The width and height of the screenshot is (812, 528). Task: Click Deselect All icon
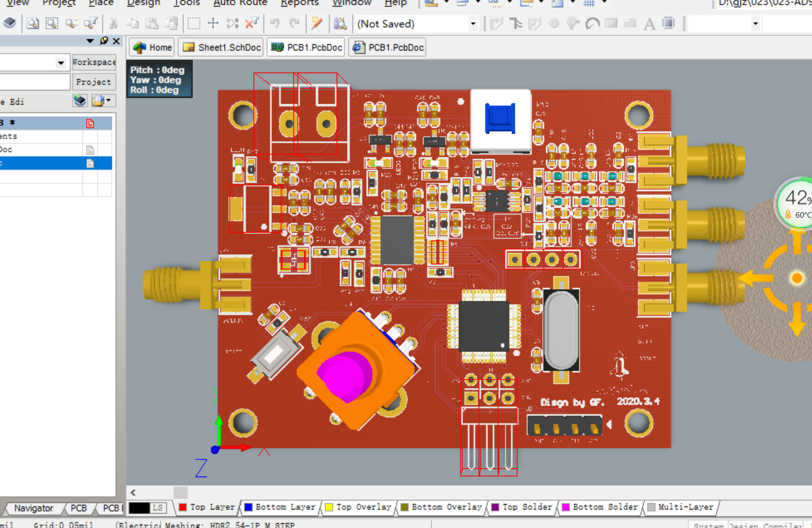[x=232, y=23]
